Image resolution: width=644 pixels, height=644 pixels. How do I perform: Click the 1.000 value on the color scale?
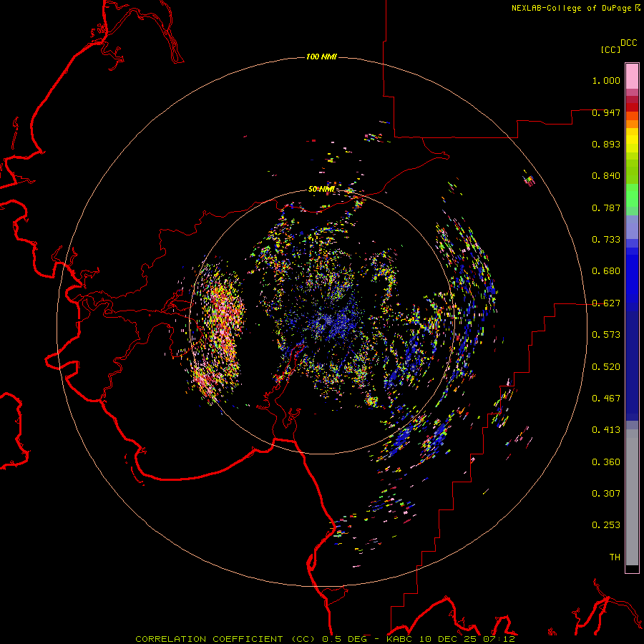(x=606, y=80)
